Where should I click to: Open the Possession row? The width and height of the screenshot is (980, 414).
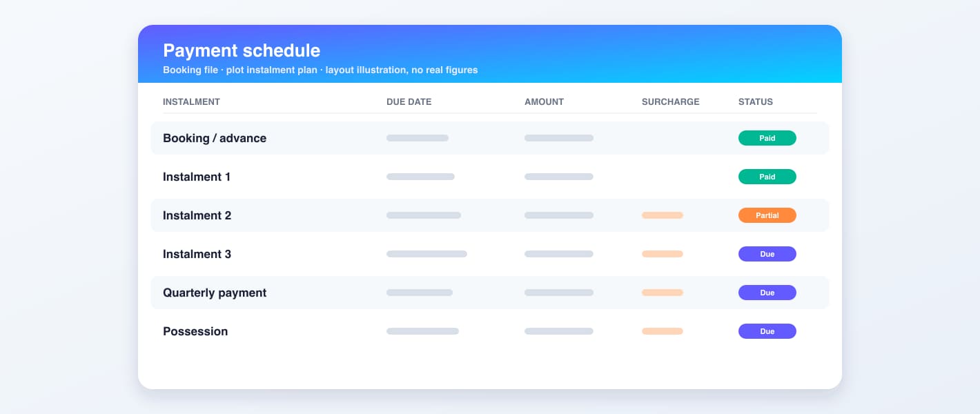coord(490,331)
